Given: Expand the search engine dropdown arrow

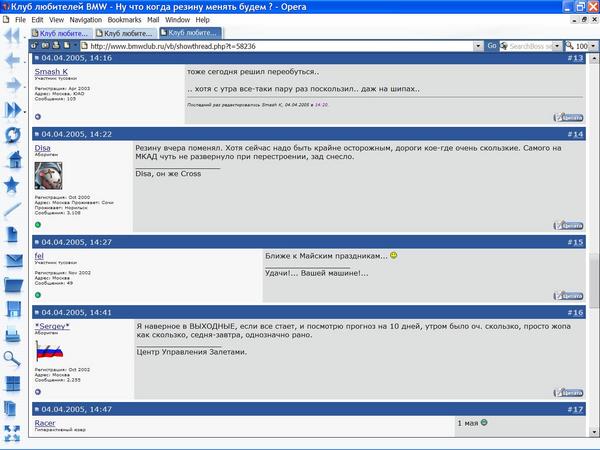Looking at the screenshot, I should (x=557, y=46).
